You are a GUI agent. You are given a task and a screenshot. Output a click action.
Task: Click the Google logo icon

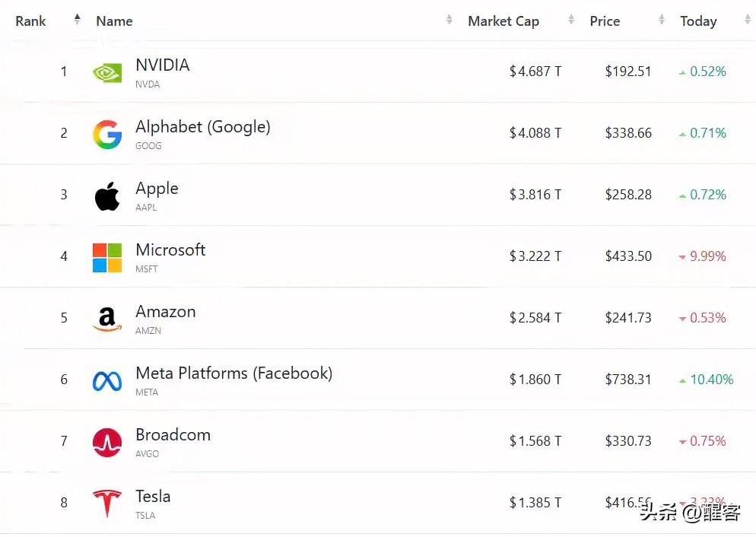[107, 135]
